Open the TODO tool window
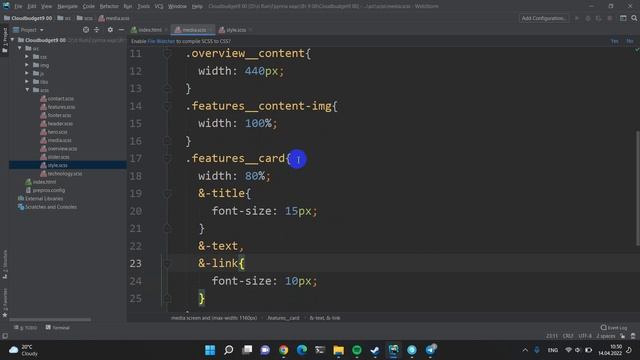This screenshot has height=360, width=640. [25, 327]
